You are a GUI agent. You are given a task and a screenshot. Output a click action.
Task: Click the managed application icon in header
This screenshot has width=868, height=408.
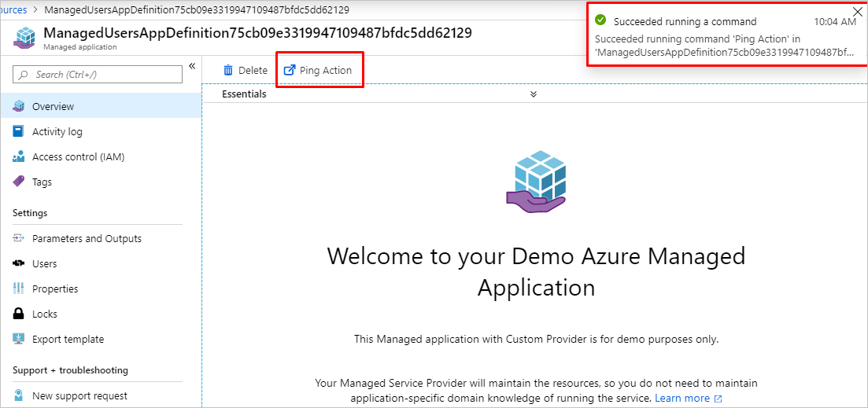point(27,37)
